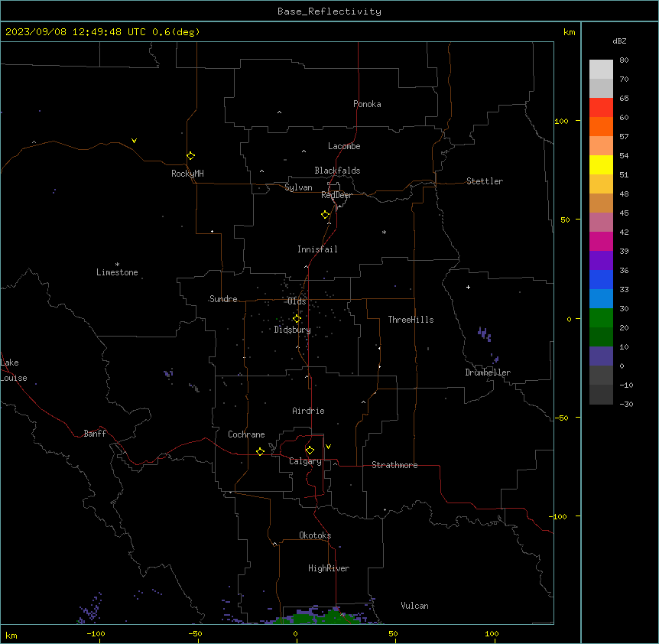Viewport: 659px width, 644px height.
Task: Click the yellow V marker east of Calgary
Action: pyautogui.click(x=328, y=447)
